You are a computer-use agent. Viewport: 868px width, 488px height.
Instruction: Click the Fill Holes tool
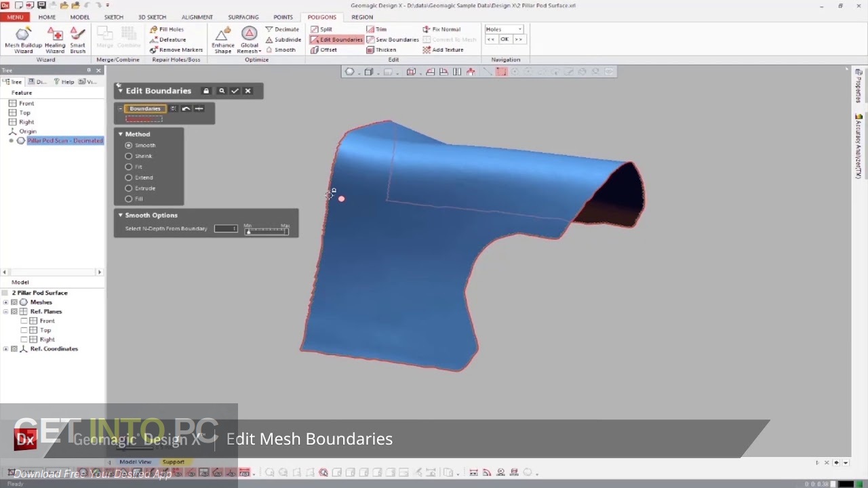click(x=167, y=29)
